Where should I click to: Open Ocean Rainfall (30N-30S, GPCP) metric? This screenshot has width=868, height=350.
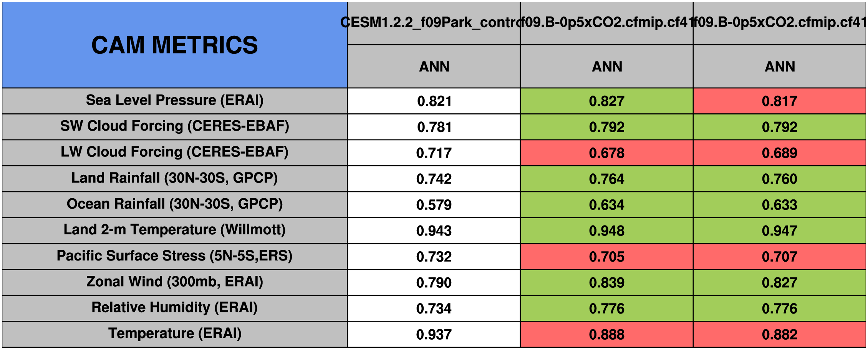coord(175,204)
